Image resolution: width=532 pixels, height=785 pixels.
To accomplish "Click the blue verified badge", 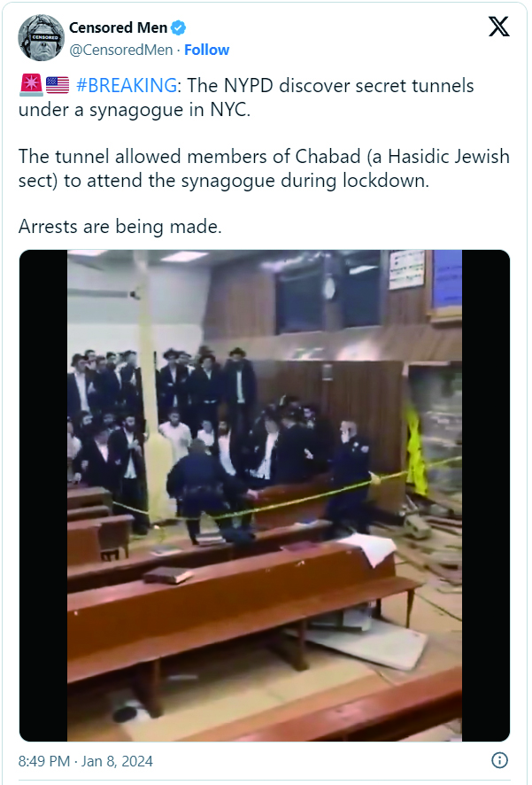I will (178, 28).
